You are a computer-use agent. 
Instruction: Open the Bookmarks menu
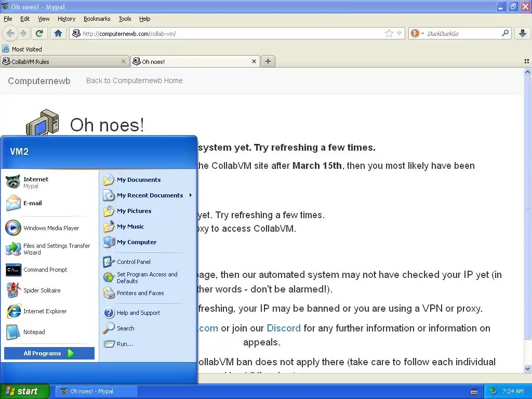pyautogui.click(x=97, y=19)
